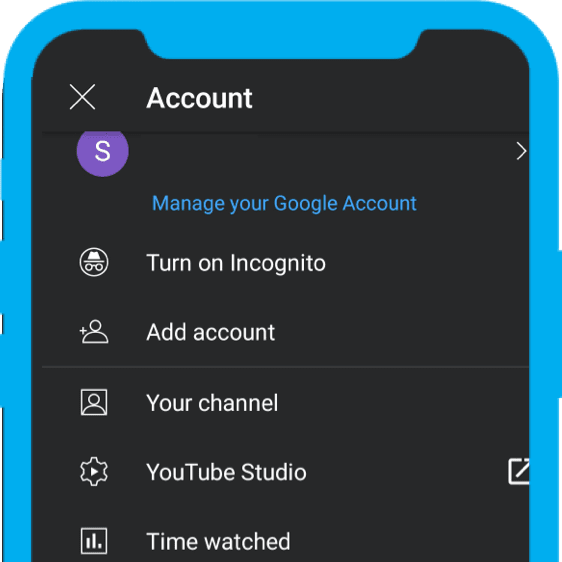
Task: Click the Your channel portrait icon
Action: click(x=94, y=402)
